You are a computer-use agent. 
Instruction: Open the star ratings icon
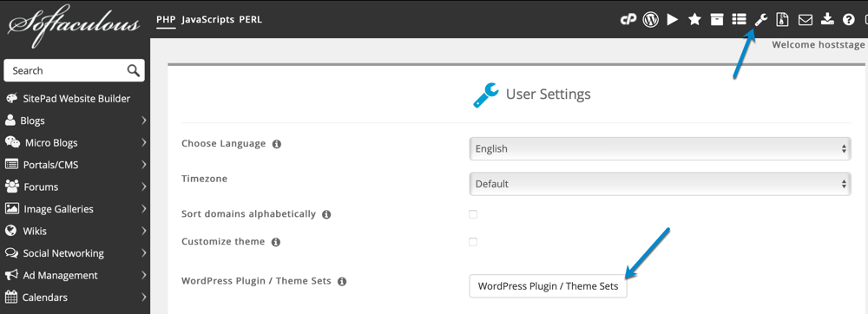[x=694, y=20]
